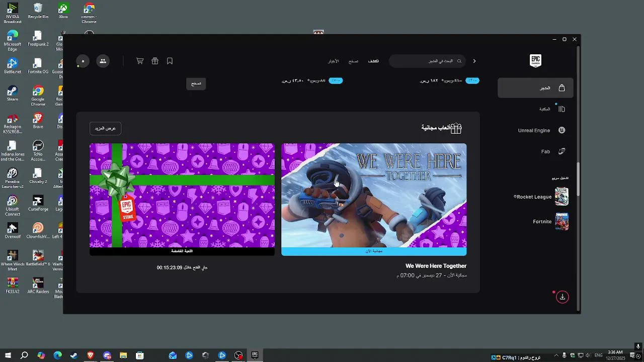Open CurseForge desktop shortcut

[x=38, y=204]
